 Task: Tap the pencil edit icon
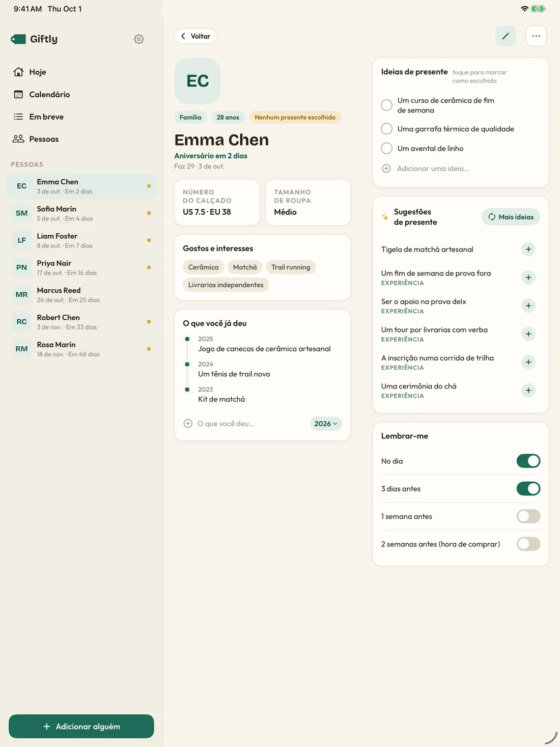(506, 36)
